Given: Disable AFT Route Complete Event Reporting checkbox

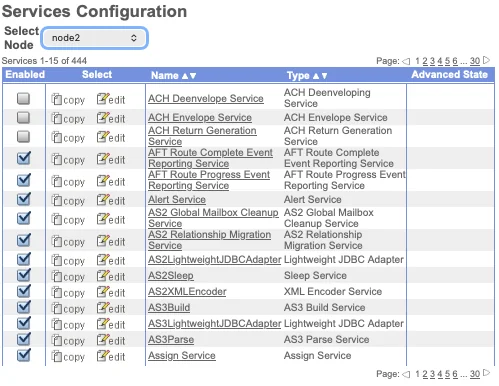Looking at the screenshot, I should [24, 158].
